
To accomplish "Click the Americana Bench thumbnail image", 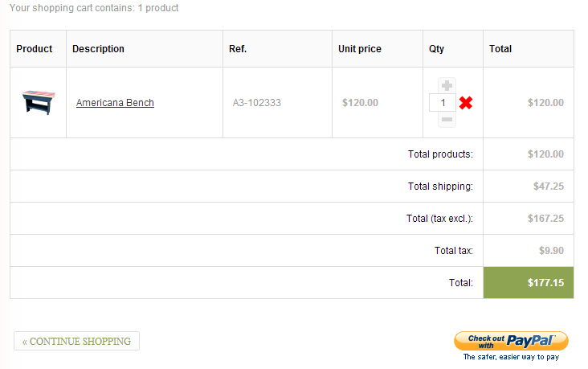I will (37, 103).
